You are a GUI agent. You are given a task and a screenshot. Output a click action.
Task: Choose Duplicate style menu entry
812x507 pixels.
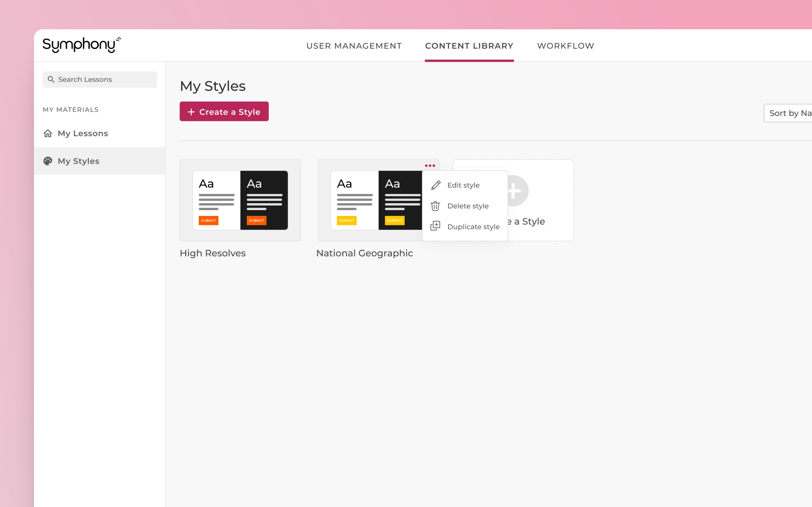click(473, 227)
